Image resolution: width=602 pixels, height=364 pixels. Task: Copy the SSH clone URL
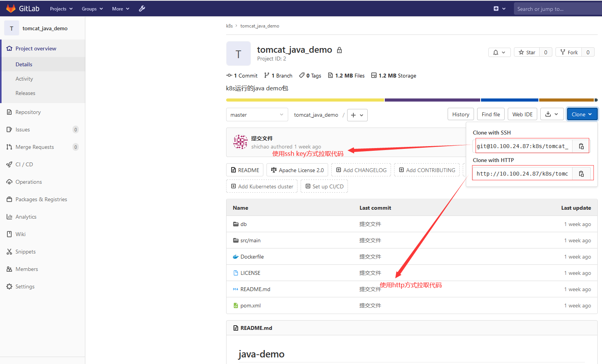[x=581, y=146]
